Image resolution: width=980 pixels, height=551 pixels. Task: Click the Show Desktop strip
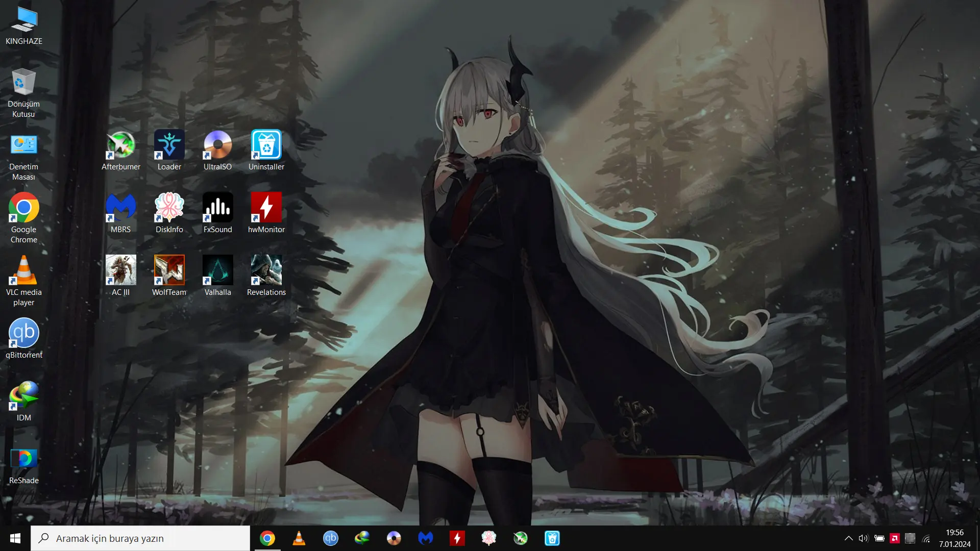click(978, 538)
